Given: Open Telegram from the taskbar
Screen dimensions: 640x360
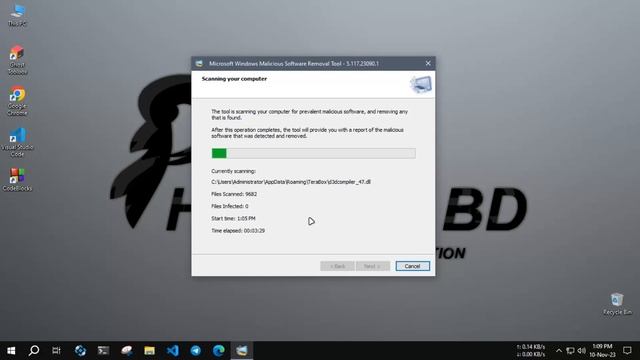Looking at the screenshot, I should [x=196, y=351].
